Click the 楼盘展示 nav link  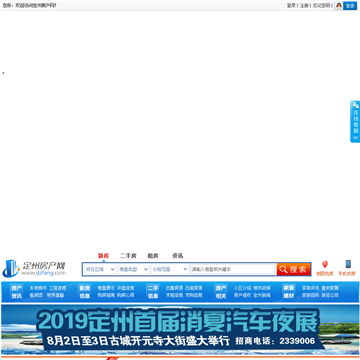pos(106,288)
